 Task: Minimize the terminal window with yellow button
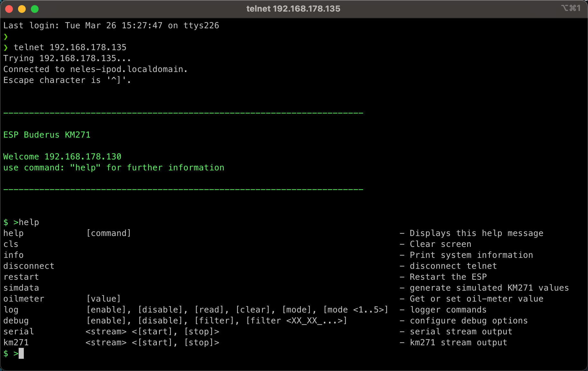click(22, 9)
